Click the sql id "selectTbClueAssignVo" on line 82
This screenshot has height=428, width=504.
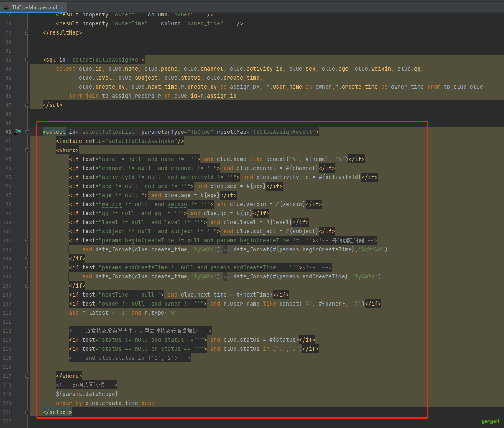(107, 60)
